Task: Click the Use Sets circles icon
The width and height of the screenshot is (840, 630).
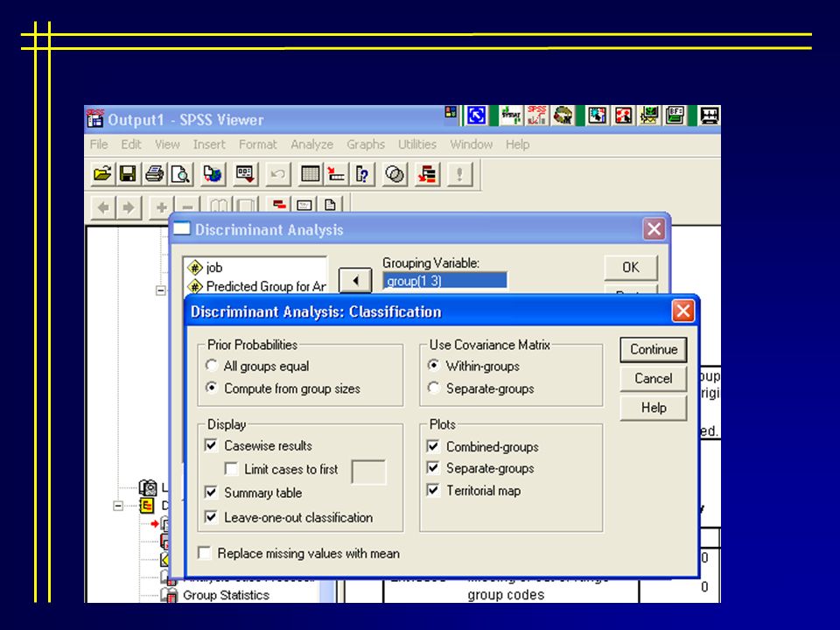Action: point(395,173)
